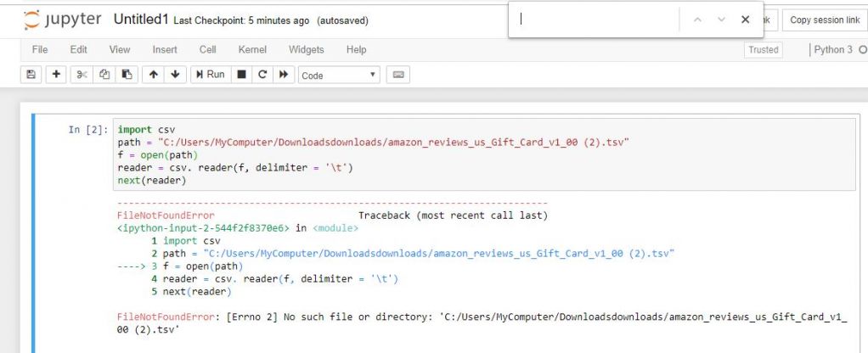868x353 pixels.
Task: Interrupt the kernel with stop icon
Action: (241, 75)
